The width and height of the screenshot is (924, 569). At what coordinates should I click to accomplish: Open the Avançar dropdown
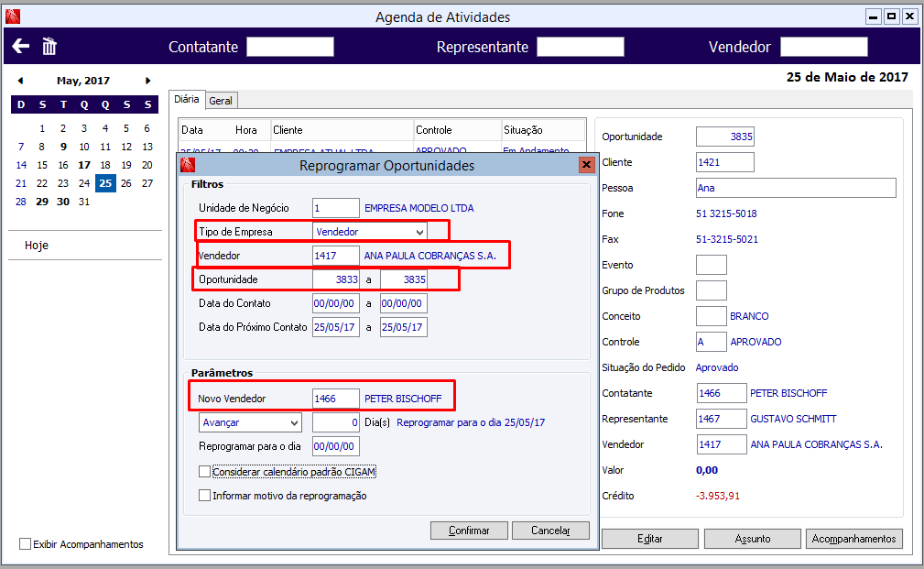point(294,422)
